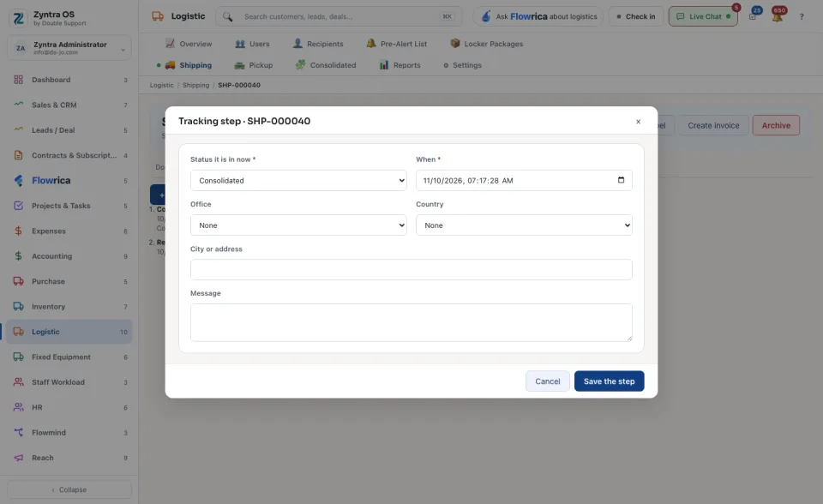Open the Recipients tab
This screenshot has width=823, height=504.
click(318, 44)
